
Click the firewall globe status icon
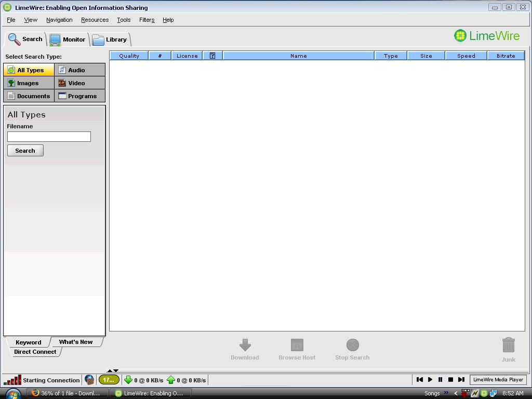[89, 380]
